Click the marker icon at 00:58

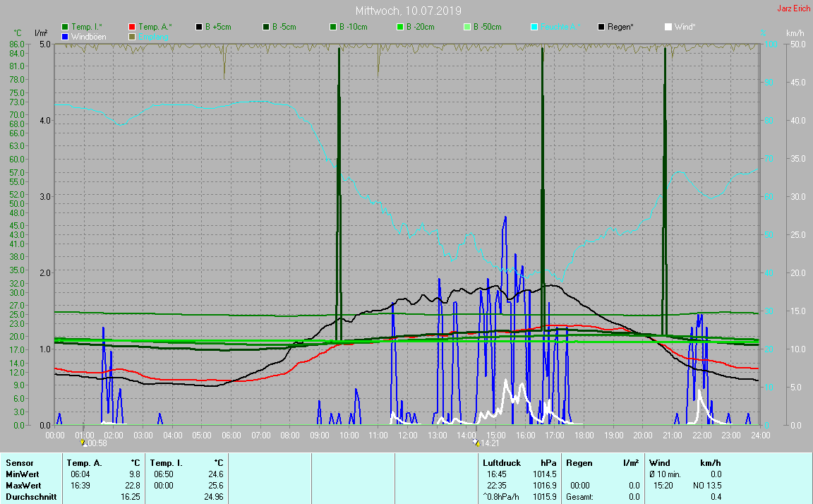point(84,443)
